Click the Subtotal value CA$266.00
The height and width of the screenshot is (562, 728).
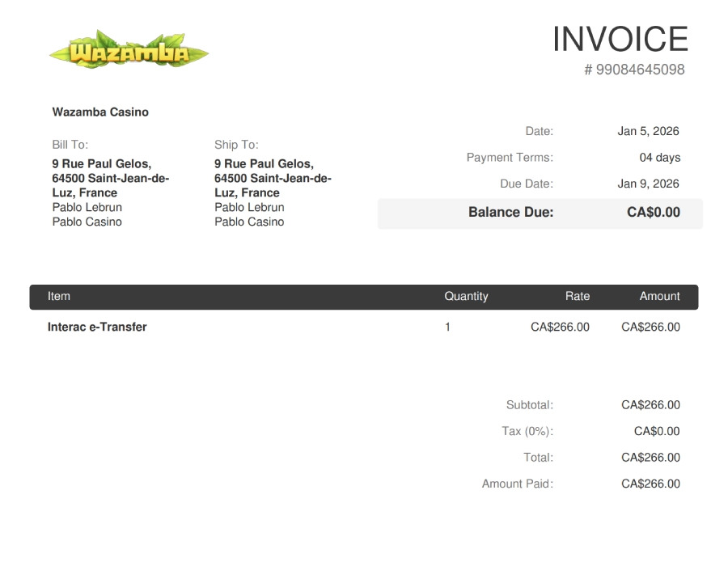(x=650, y=405)
